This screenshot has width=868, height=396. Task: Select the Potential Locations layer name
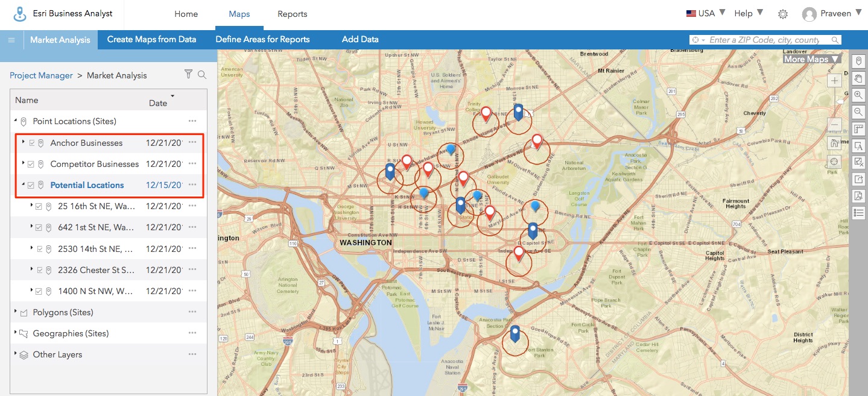(87, 185)
